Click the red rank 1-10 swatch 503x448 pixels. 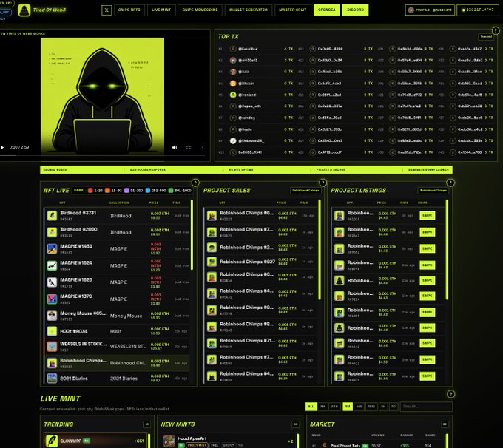pos(90,191)
